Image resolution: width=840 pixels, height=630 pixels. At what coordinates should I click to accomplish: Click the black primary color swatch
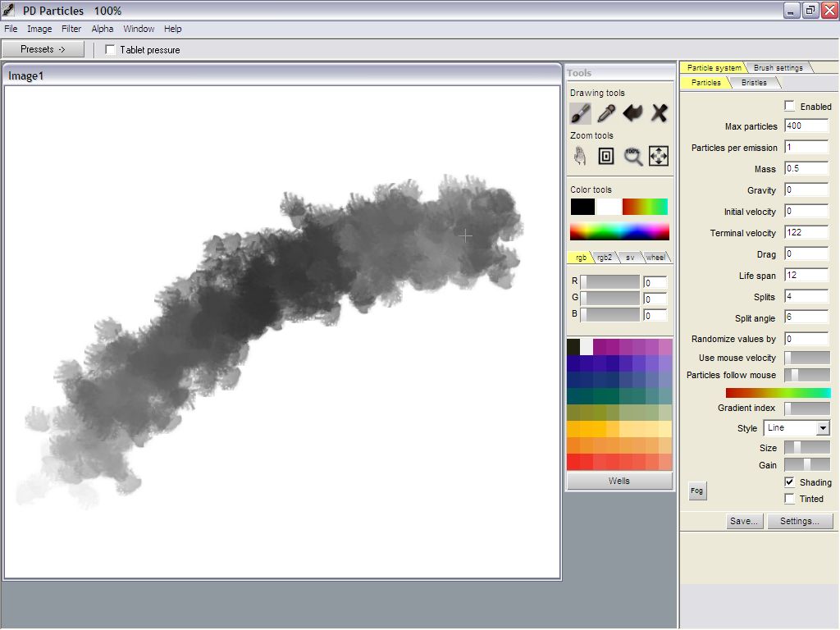[582, 207]
